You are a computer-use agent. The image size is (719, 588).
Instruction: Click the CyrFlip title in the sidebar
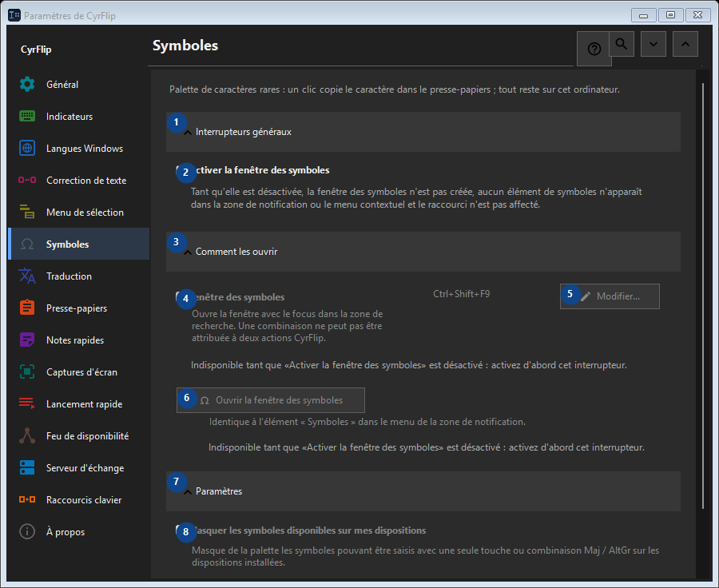[36, 50]
